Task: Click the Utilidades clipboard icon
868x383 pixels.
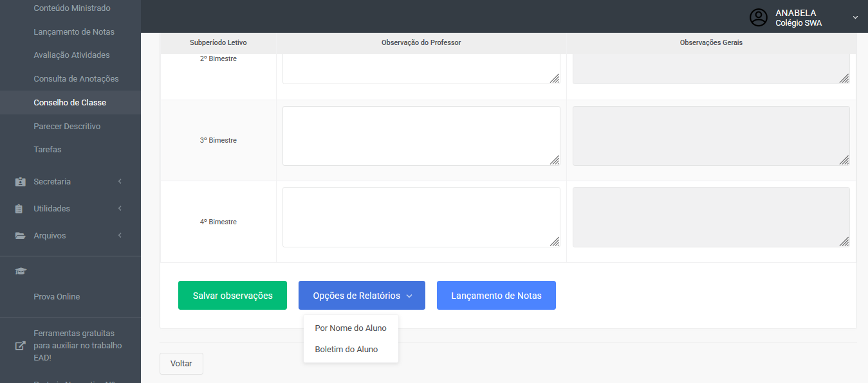Action: [x=19, y=209]
